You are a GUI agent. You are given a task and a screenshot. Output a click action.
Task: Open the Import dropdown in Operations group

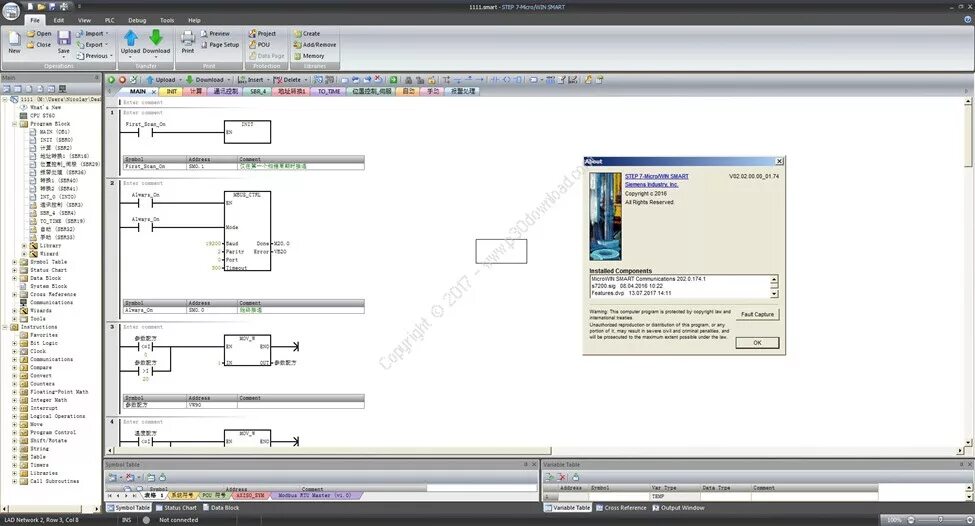click(93, 34)
